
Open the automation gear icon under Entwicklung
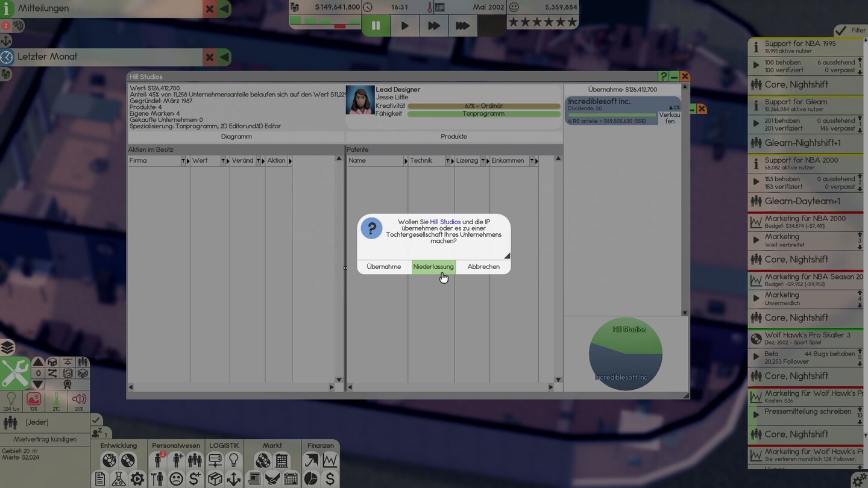[137, 479]
